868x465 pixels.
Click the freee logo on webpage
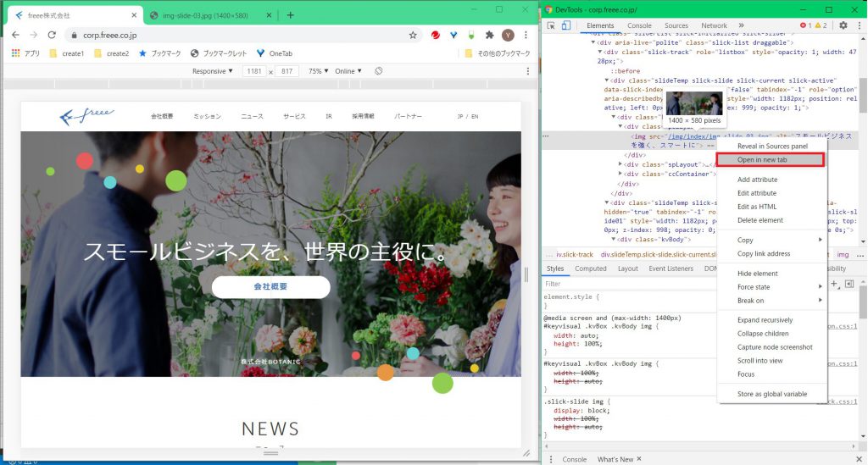[87, 116]
